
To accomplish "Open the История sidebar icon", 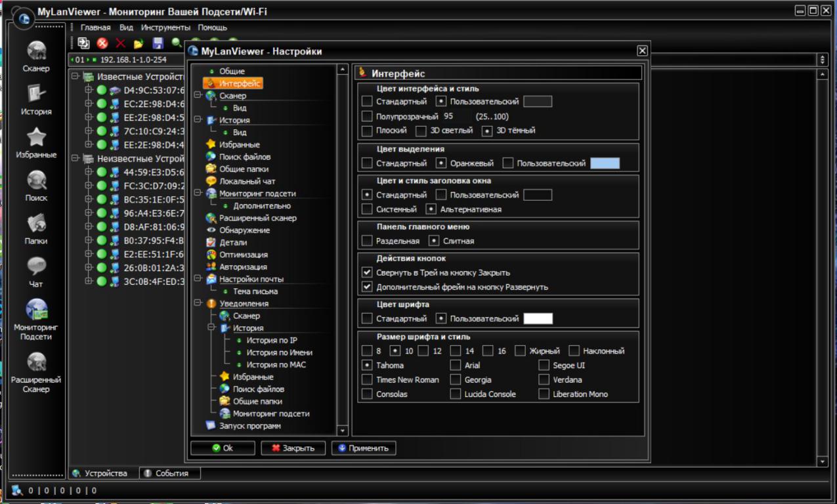I will tap(36, 95).
